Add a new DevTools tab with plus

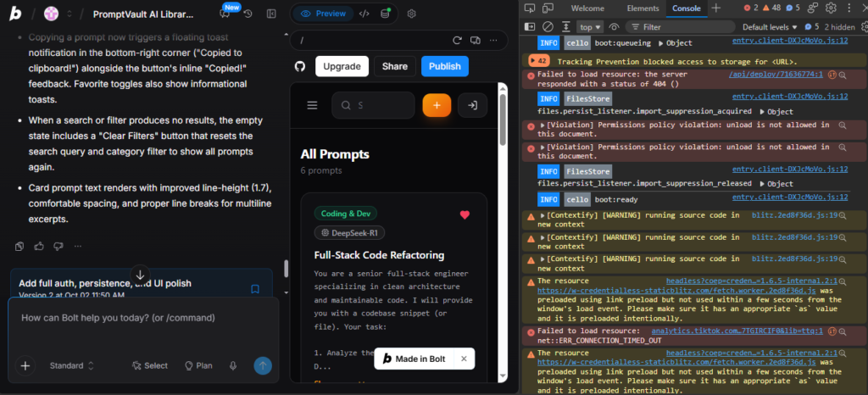(x=716, y=8)
